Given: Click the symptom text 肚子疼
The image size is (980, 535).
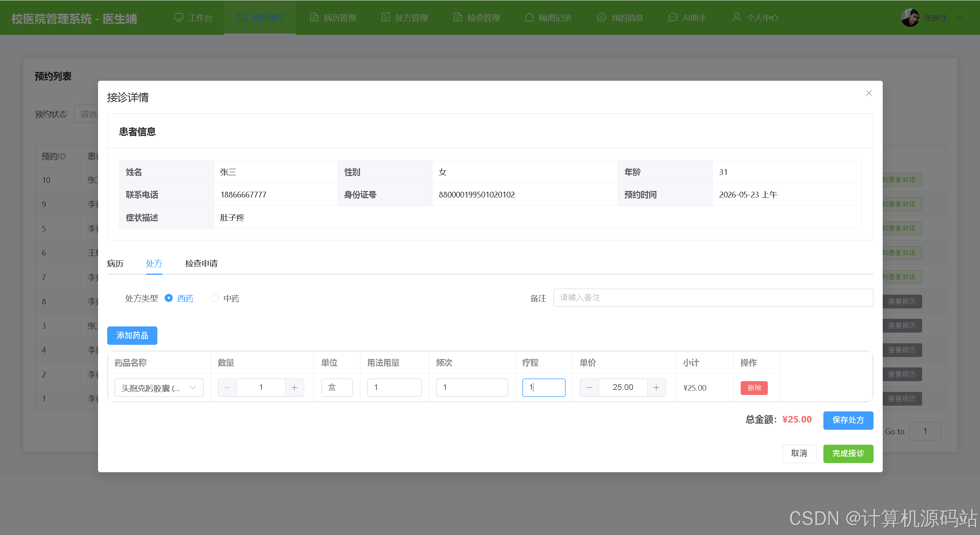Looking at the screenshot, I should (232, 218).
